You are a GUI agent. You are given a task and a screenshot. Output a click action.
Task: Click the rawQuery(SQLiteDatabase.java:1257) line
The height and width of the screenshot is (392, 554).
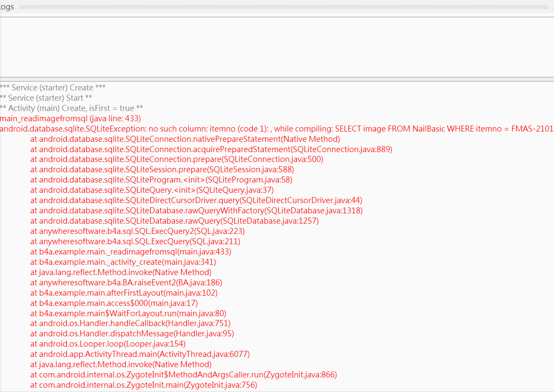175,221
